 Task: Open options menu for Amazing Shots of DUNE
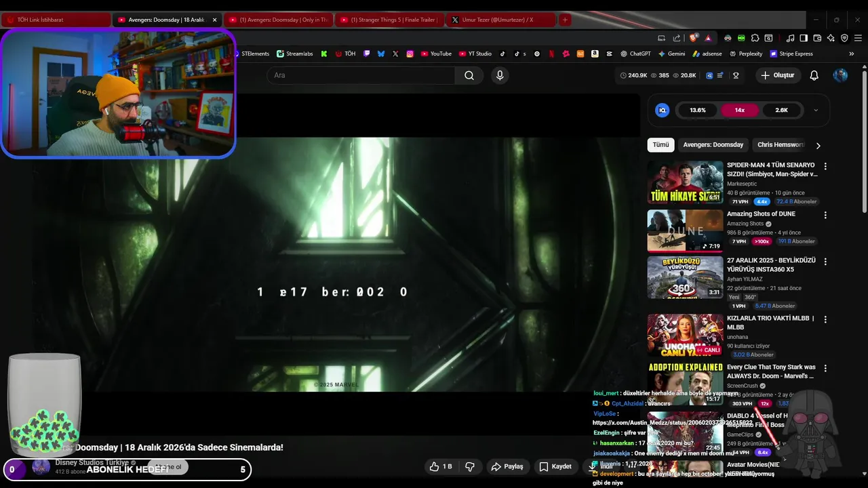[x=825, y=215]
